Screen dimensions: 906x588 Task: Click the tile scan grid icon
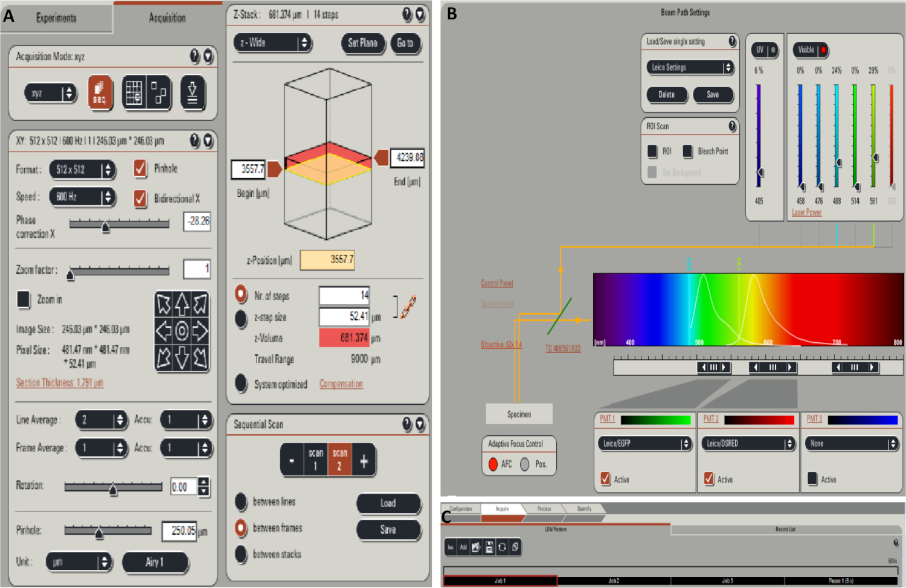click(133, 93)
